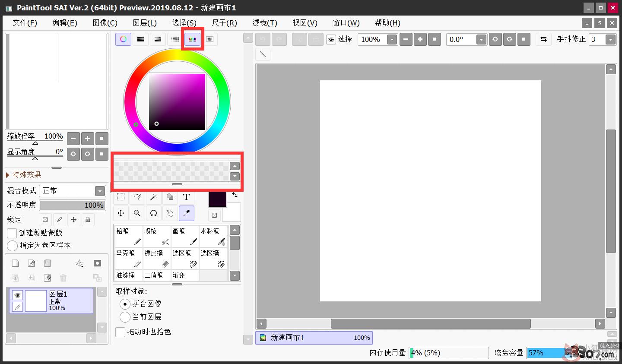Select the lasso selection tool

[137, 197]
